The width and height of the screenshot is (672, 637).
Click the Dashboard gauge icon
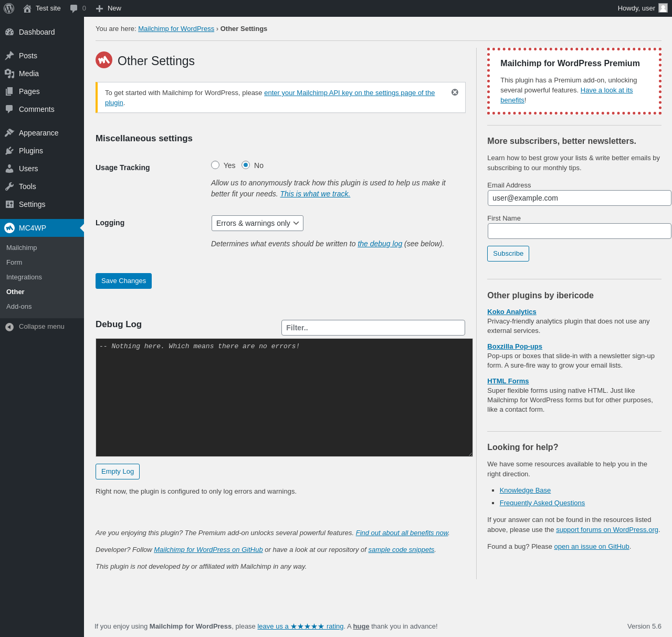pos(9,32)
